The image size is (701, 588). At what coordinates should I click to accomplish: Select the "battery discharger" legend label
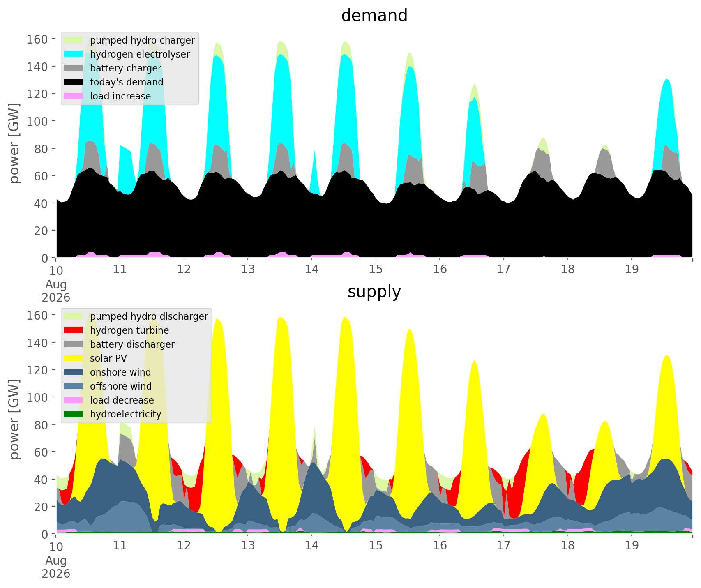tap(132, 345)
